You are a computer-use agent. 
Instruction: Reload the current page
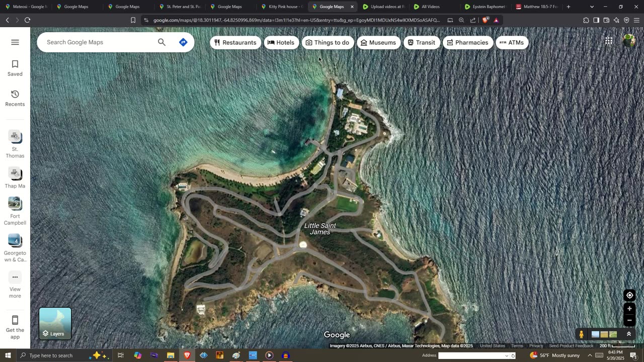coord(27,20)
